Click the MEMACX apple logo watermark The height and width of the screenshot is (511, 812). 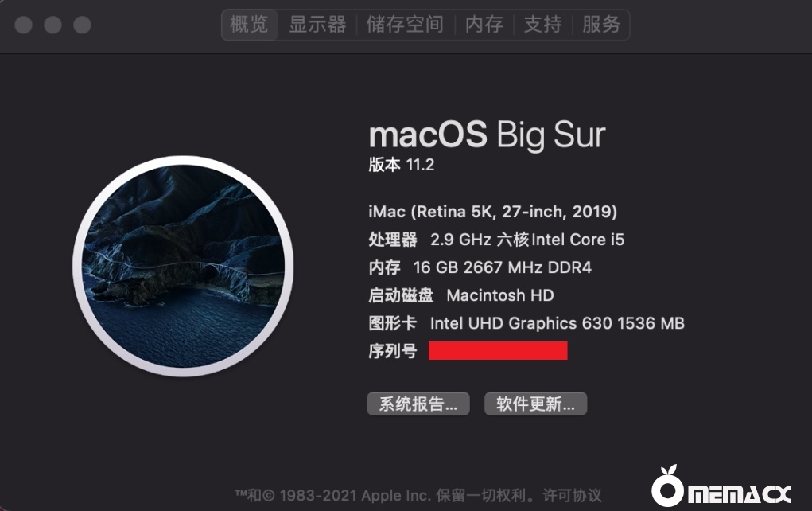click(x=721, y=486)
